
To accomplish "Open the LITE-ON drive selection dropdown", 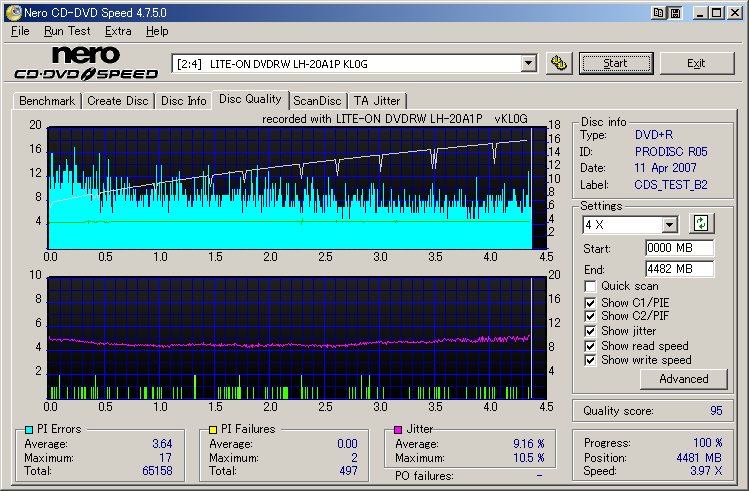I will (x=528, y=63).
